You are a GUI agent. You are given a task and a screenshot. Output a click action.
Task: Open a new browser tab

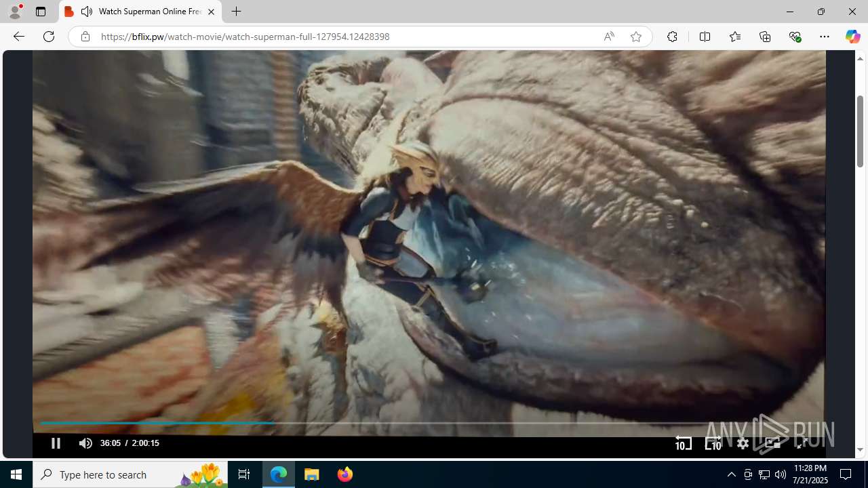tap(236, 12)
